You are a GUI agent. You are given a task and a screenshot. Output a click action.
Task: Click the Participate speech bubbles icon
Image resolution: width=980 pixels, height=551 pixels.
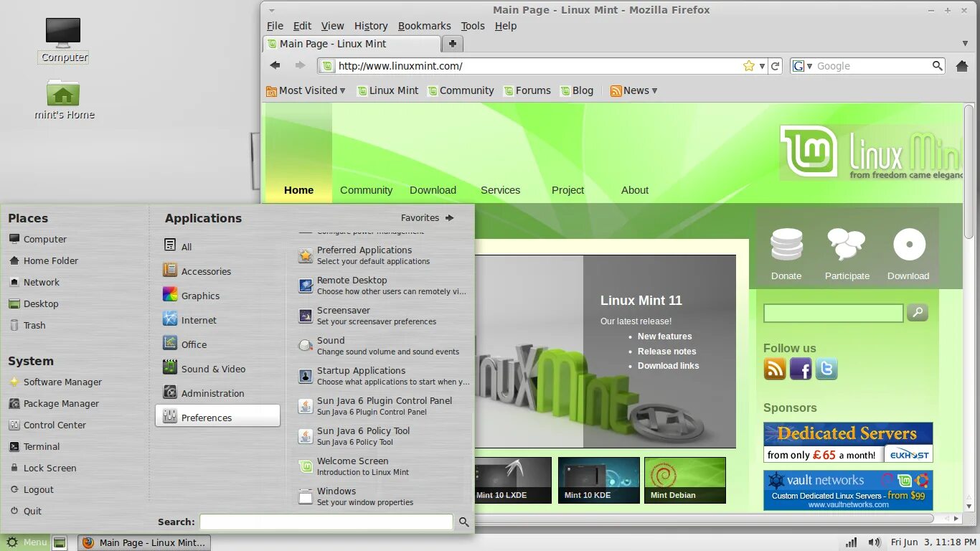point(847,244)
